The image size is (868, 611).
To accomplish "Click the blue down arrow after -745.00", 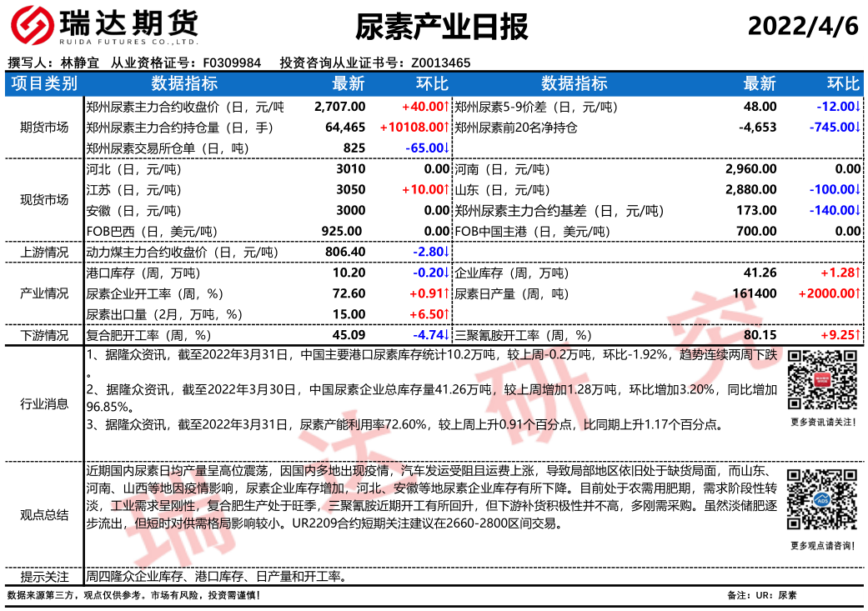I will click(x=857, y=128).
